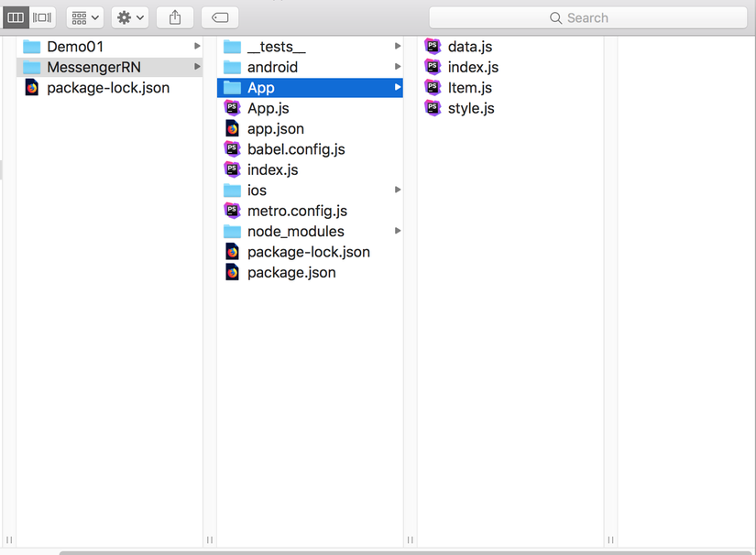Expand the node_modules disclosure arrow
Screen dimensions: 756x555
[x=397, y=231]
